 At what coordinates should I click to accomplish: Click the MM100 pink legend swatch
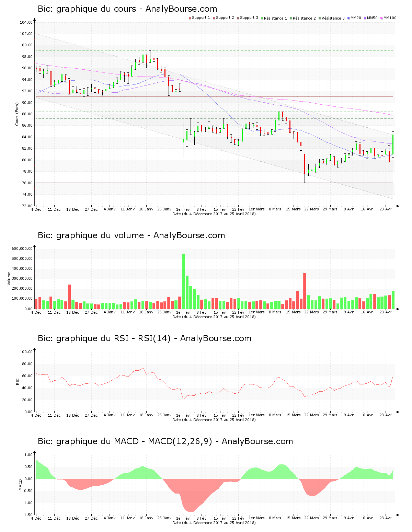[381, 18]
